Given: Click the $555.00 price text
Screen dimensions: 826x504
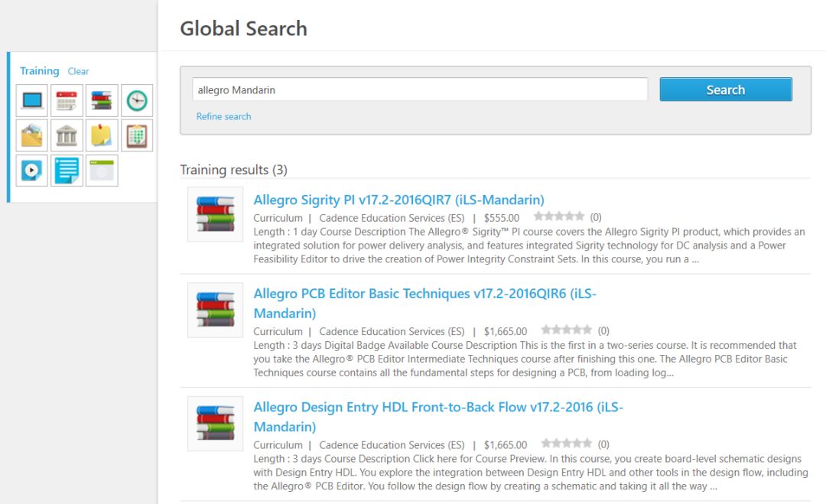Looking at the screenshot, I should click(x=502, y=218).
